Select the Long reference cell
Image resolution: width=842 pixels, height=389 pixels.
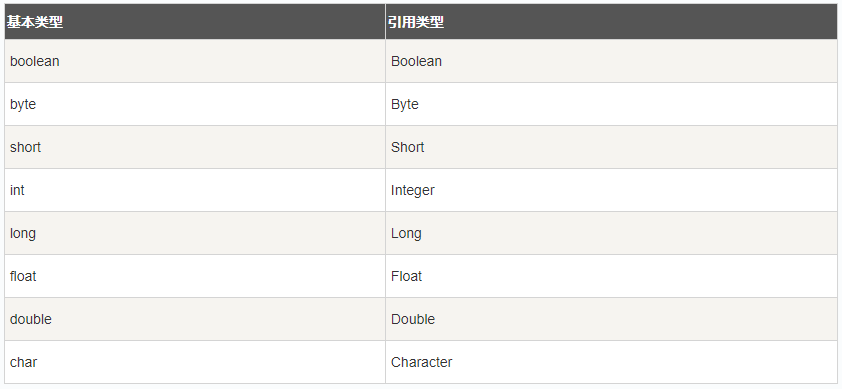tap(611, 233)
